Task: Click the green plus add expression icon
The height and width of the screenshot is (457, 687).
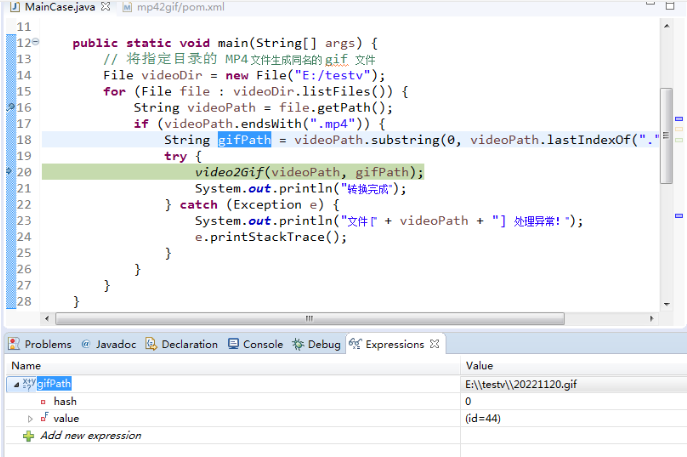Action: pyautogui.click(x=28, y=436)
